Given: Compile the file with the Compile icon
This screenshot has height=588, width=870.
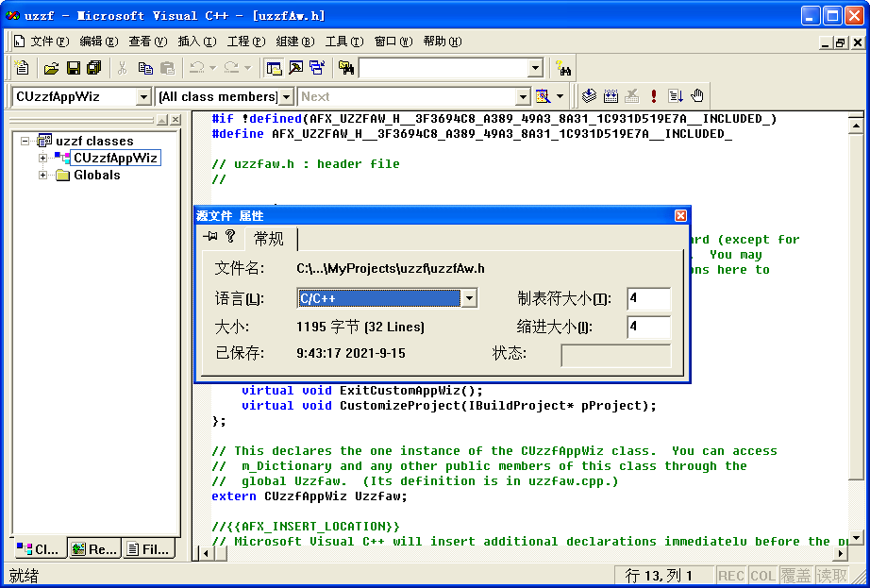Looking at the screenshot, I should (589, 96).
